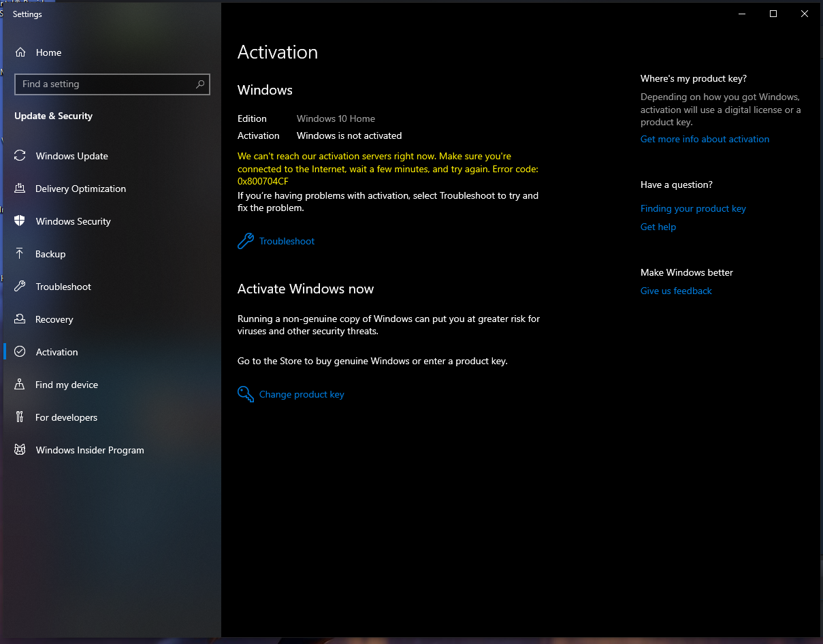823x644 pixels.
Task: Click the For developers tools icon
Action: click(x=20, y=417)
